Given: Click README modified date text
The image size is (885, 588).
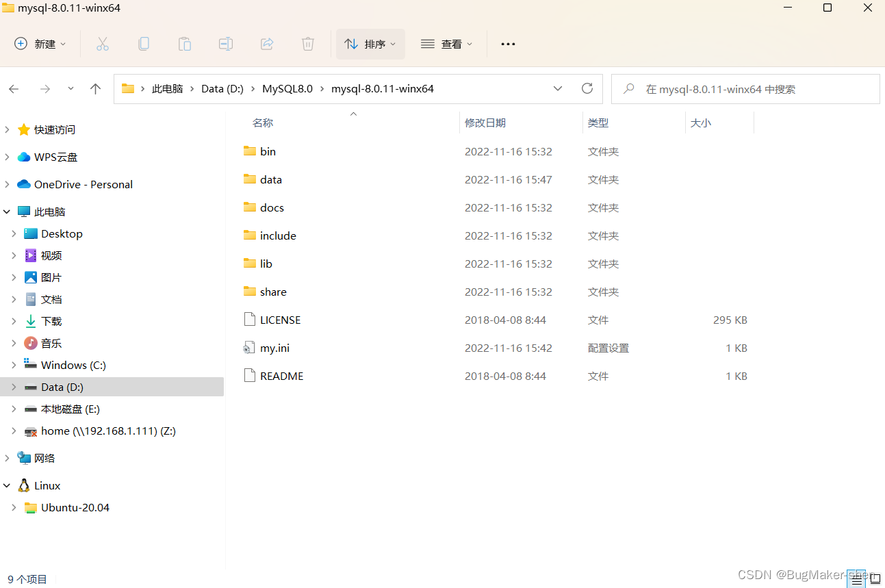Looking at the screenshot, I should pos(506,376).
